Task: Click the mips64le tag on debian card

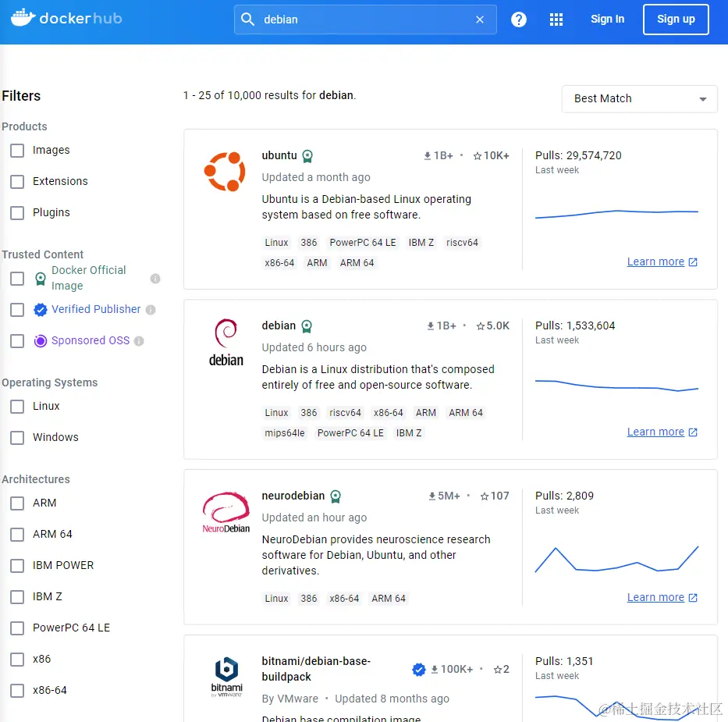Action: click(x=285, y=433)
